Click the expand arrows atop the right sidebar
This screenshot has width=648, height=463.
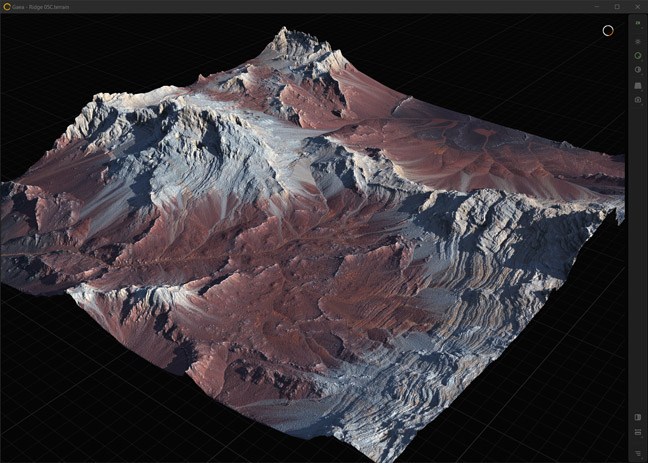pyautogui.click(x=638, y=23)
